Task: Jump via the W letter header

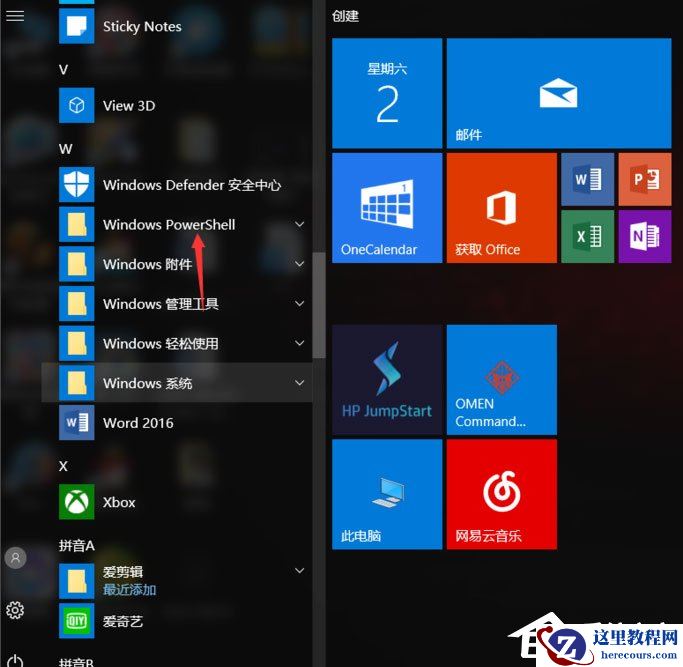Action: (65, 149)
